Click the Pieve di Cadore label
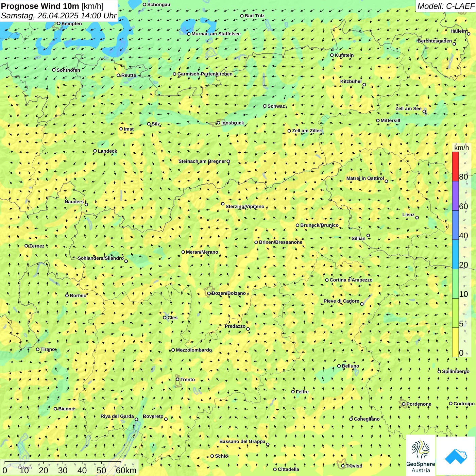476x476 pixels. point(341,301)
